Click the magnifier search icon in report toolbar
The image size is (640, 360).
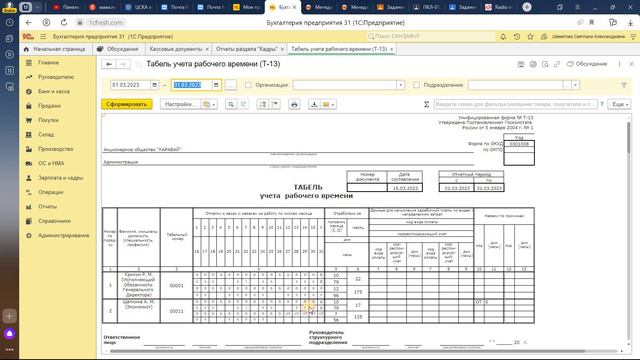(x=231, y=104)
